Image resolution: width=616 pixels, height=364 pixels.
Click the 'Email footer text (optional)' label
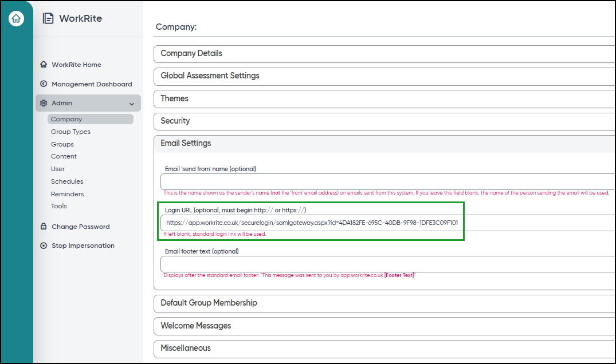202,251
